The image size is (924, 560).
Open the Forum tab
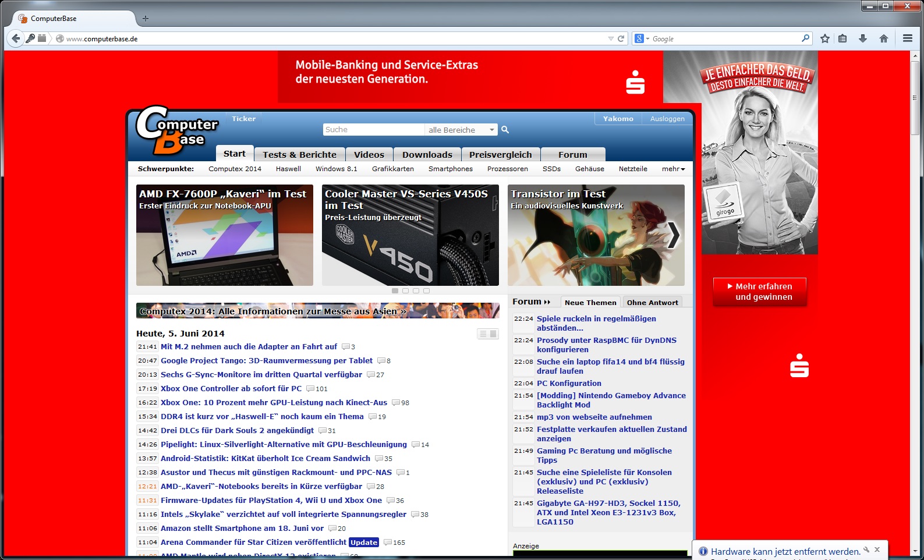[573, 155]
